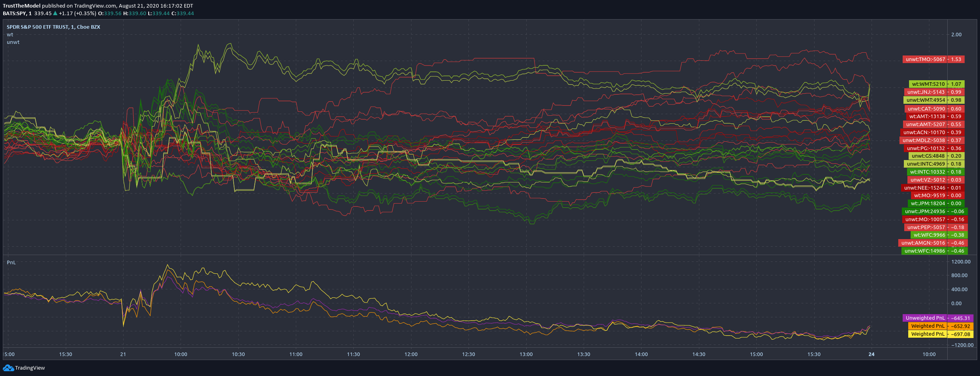Click the unwt:JPM:24936 price label
The image size is (980, 376).
pos(935,212)
